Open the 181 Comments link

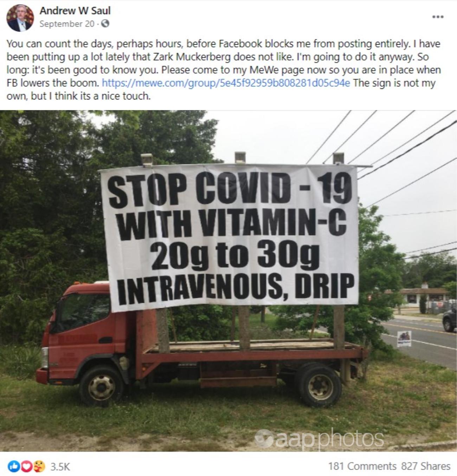[362, 466]
